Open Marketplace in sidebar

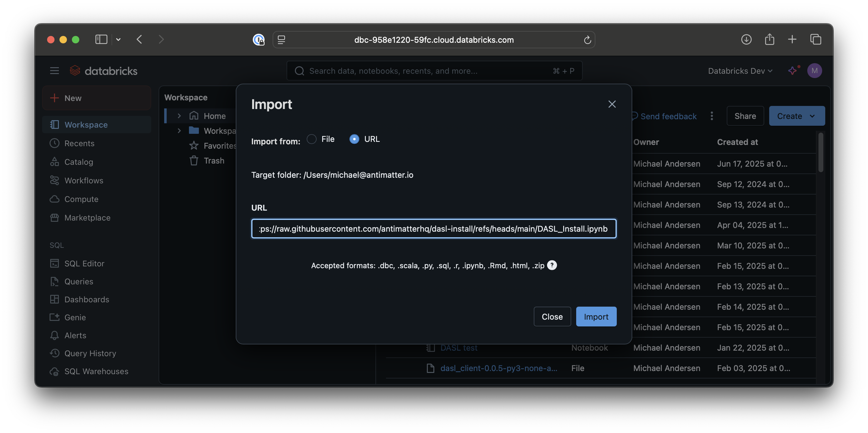97,218
